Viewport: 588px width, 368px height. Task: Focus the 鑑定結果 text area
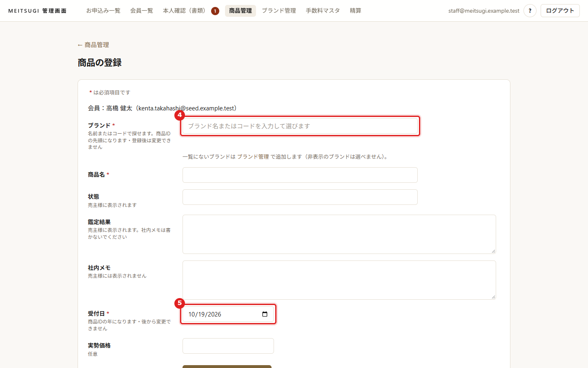point(339,234)
